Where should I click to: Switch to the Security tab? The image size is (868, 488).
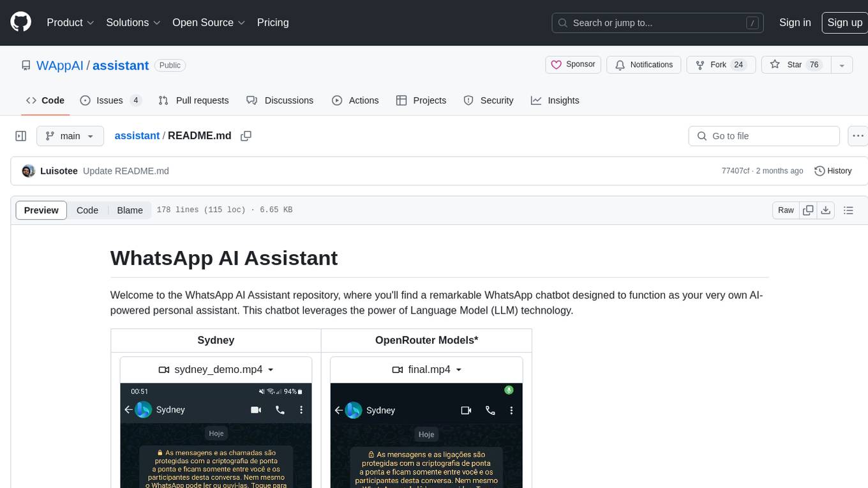[488, 100]
